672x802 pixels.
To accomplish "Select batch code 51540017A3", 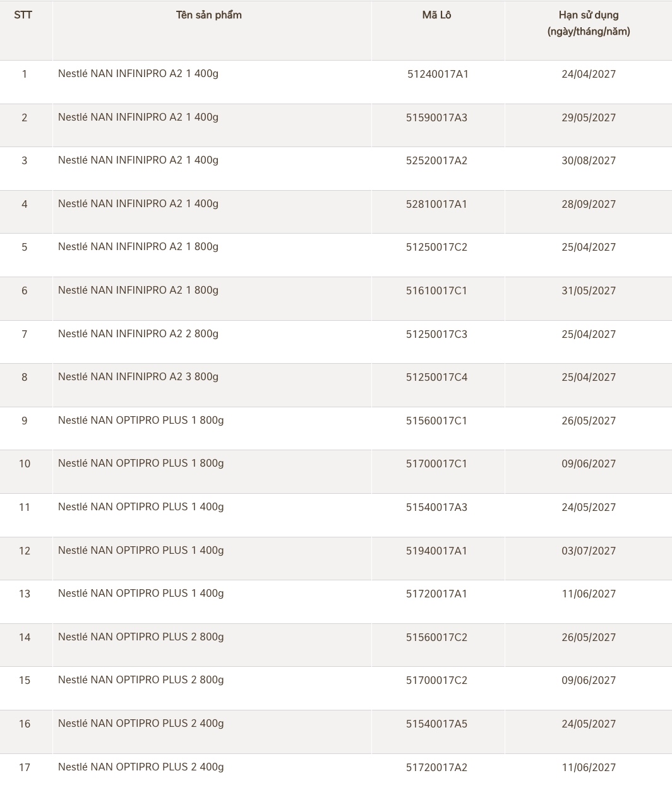I will (436, 508).
